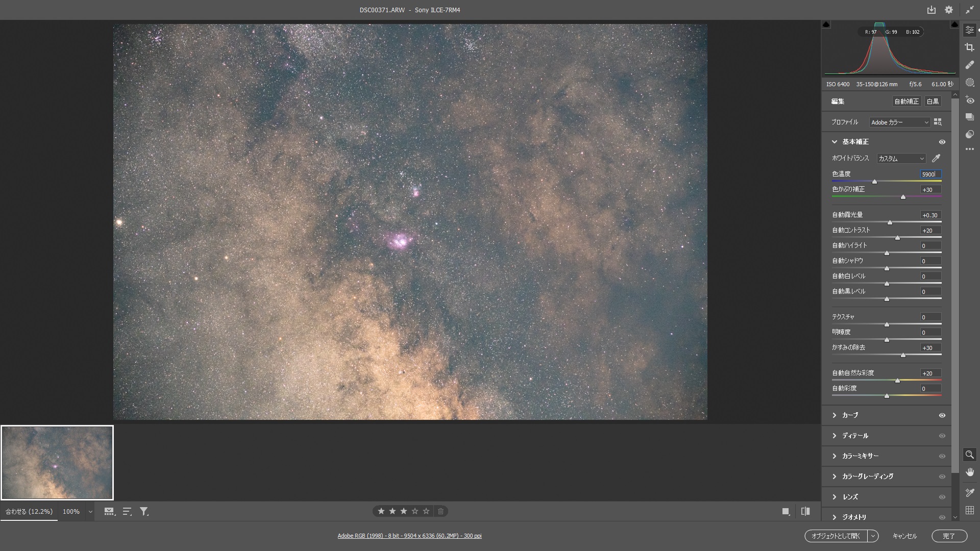Click the かすみの除去 slider handle
Screen dimensions: 980x551
coord(903,355)
